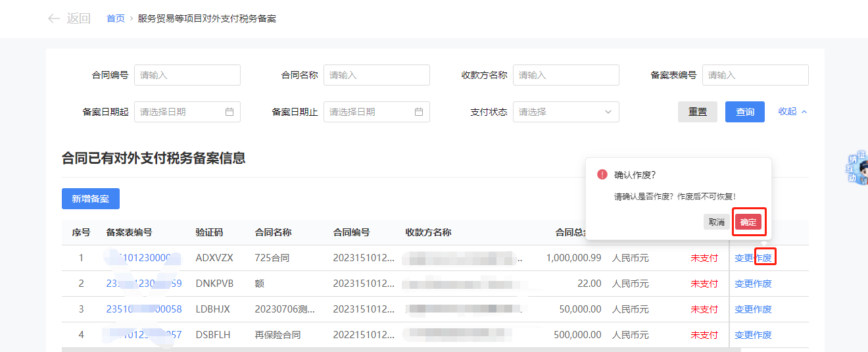Click the red warning icon in popup
This screenshot has height=352, width=868.
coord(602,174)
